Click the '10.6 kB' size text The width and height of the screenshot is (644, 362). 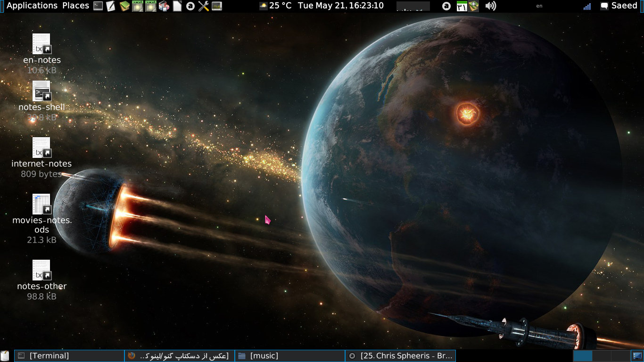(42, 70)
